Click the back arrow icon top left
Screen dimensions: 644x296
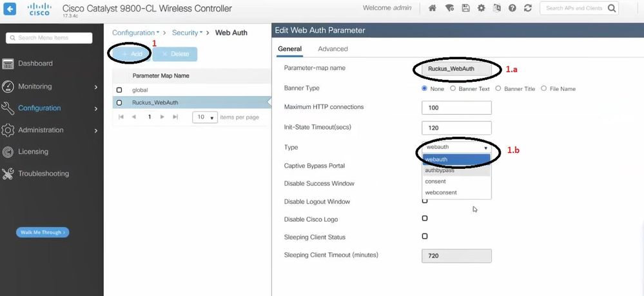(x=11, y=10)
